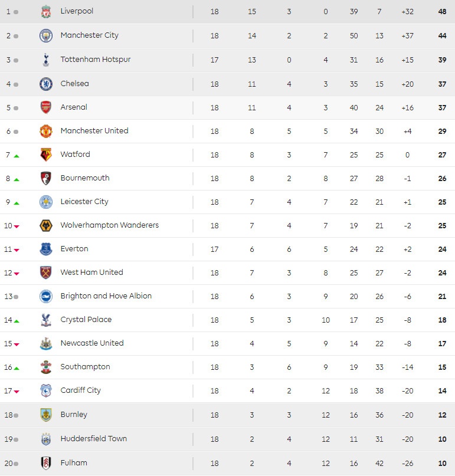Click the Wolverhampton Wanderers wolf logo
This screenshot has width=455, height=476.
[45, 225]
